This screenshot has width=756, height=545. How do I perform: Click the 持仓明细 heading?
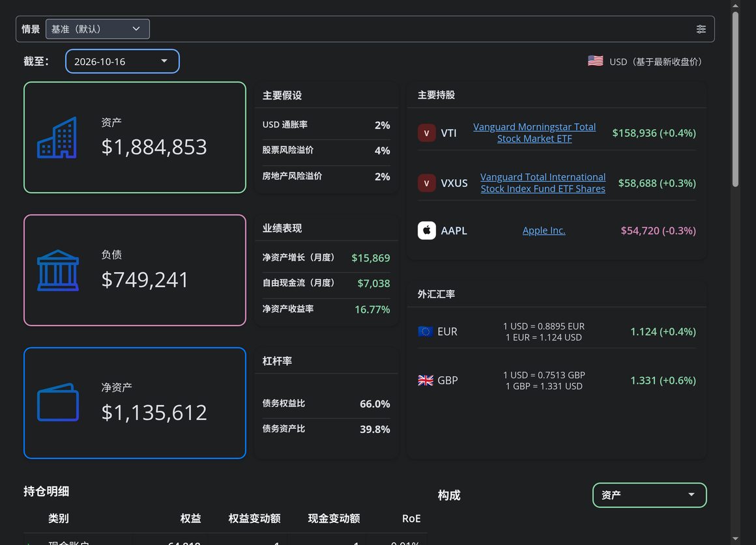(46, 492)
